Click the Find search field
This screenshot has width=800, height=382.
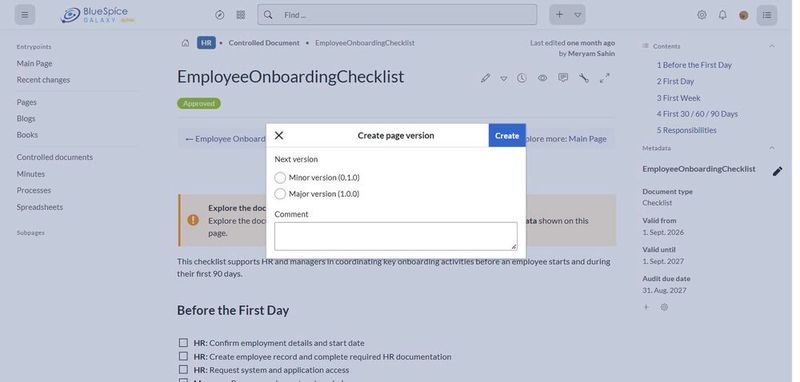click(x=397, y=15)
